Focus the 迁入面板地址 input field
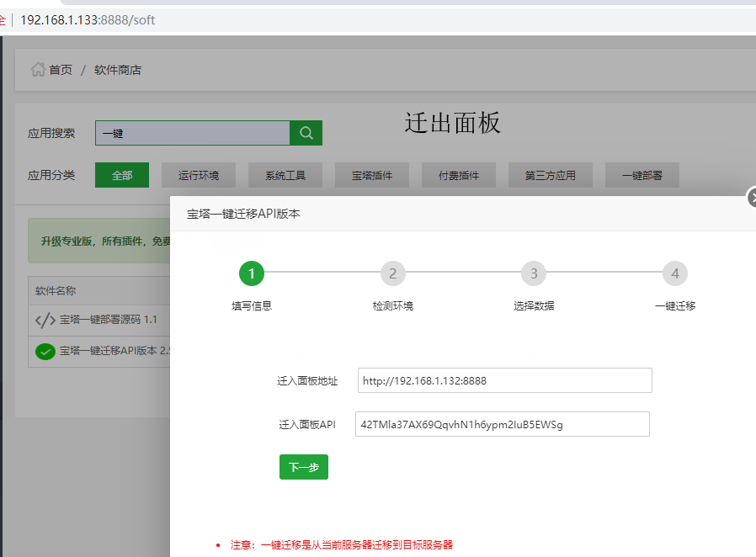 coord(505,380)
